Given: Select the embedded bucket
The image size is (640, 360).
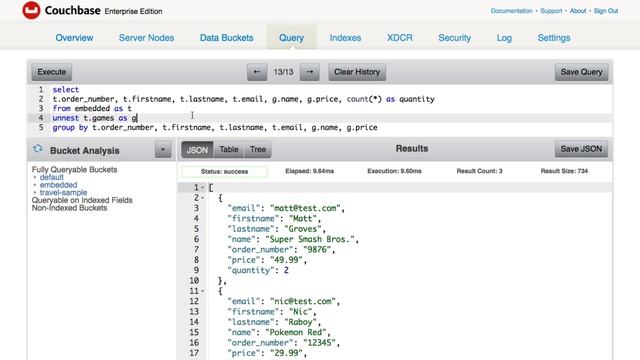Looking at the screenshot, I should pyautogui.click(x=58, y=185).
